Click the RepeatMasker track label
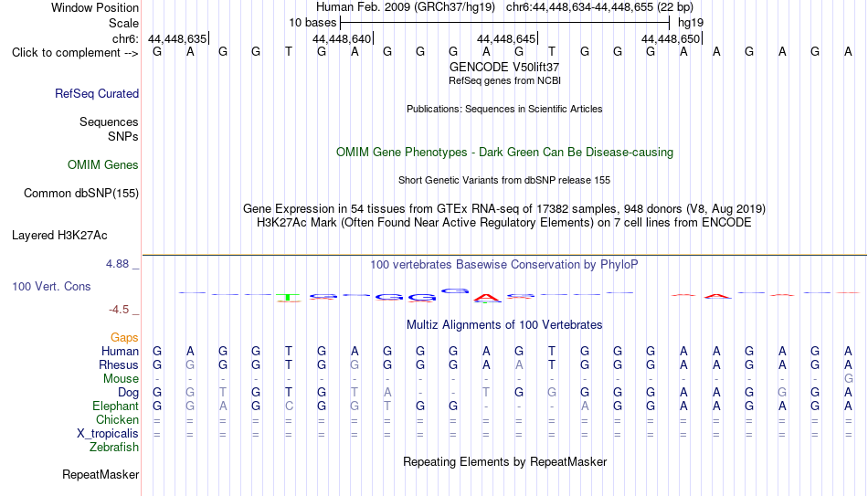The width and height of the screenshot is (868, 496). pos(101,475)
